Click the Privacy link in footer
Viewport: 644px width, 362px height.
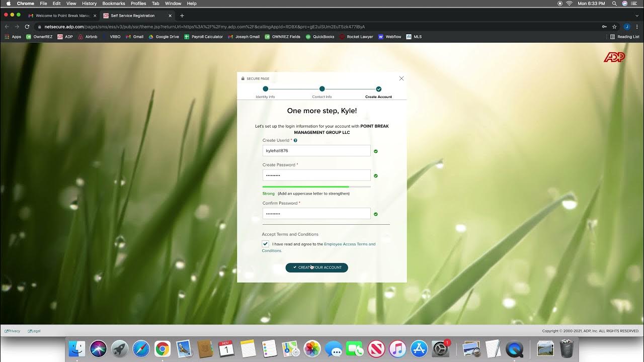tap(12, 331)
